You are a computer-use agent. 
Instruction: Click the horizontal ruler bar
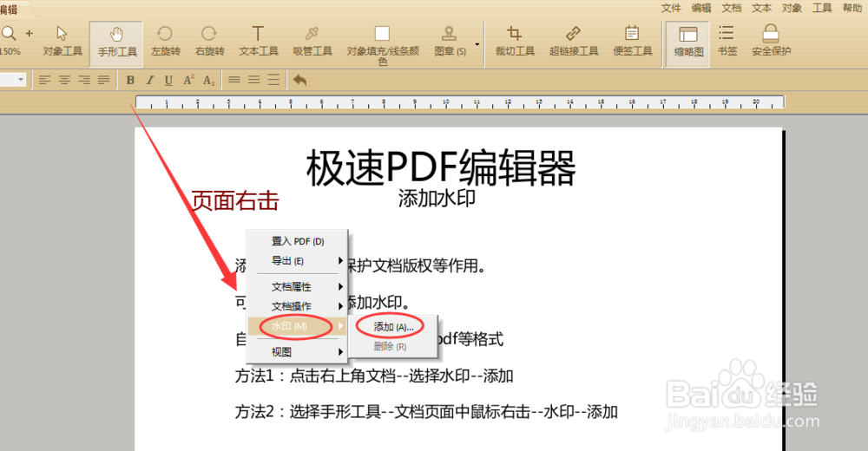pos(459,101)
